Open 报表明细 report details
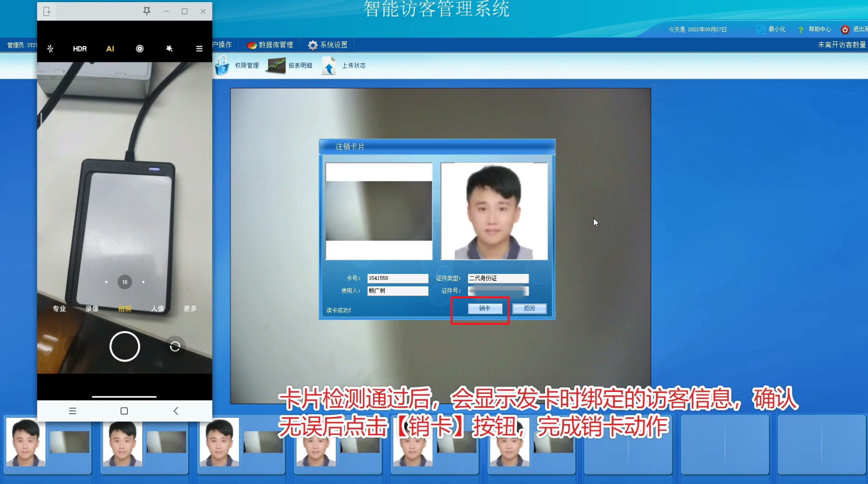 (x=290, y=66)
